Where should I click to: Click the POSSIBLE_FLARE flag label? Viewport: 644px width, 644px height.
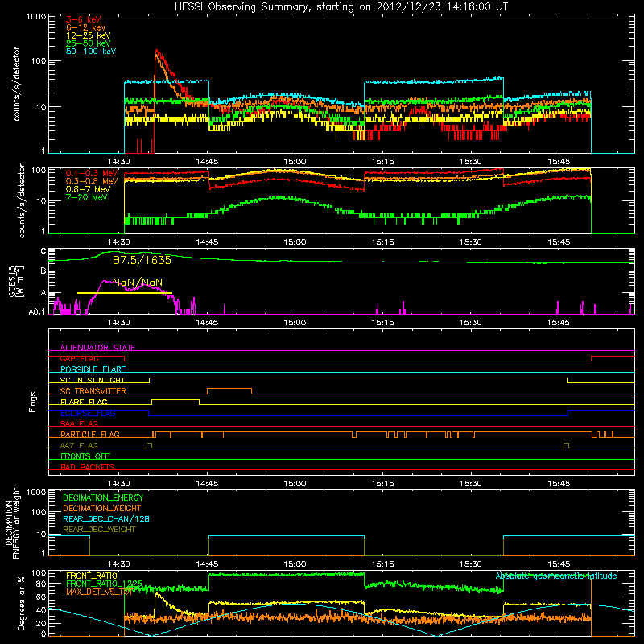point(93,369)
